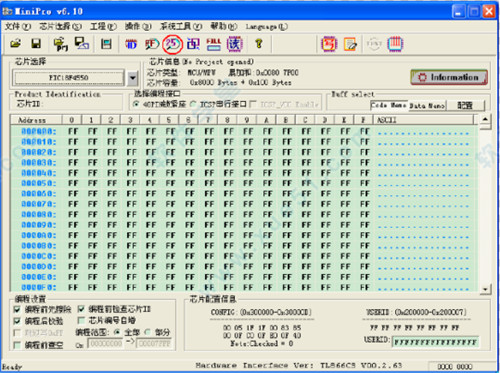Click the Information button
The width and height of the screenshot is (500, 373).
pyautogui.click(x=449, y=77)
